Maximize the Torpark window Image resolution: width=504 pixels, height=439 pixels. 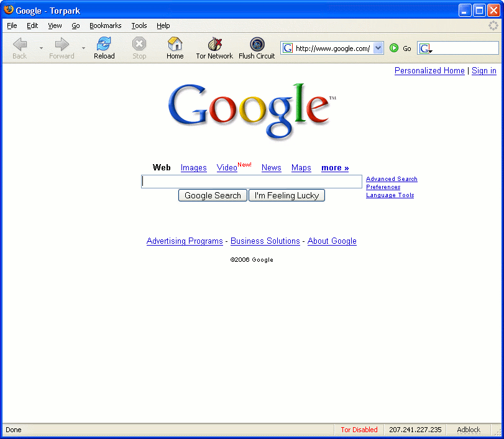pyautogui.click(x=479, y=11)
